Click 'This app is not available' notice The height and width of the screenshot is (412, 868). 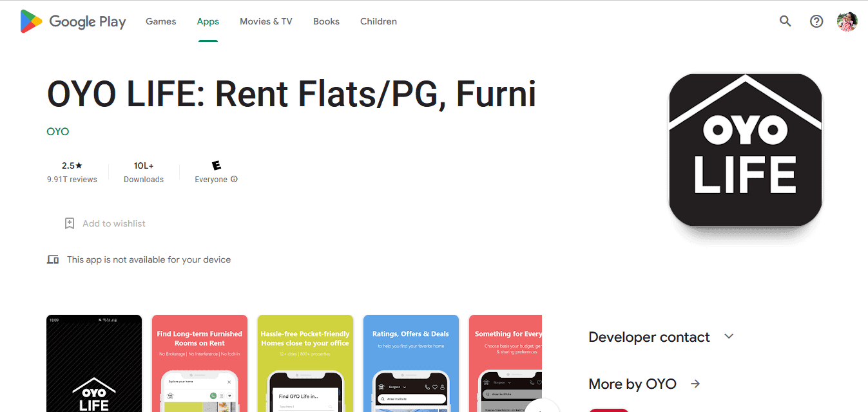(x=149, y=259)
